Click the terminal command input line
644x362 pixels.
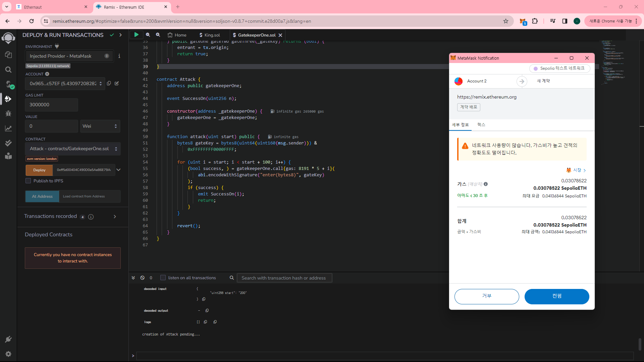385,356
